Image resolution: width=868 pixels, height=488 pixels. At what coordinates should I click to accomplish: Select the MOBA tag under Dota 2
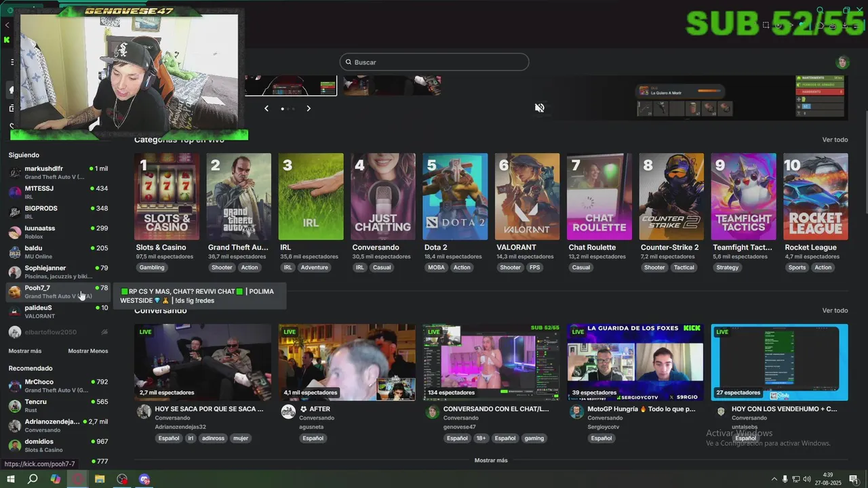click(x=436, y=268)
